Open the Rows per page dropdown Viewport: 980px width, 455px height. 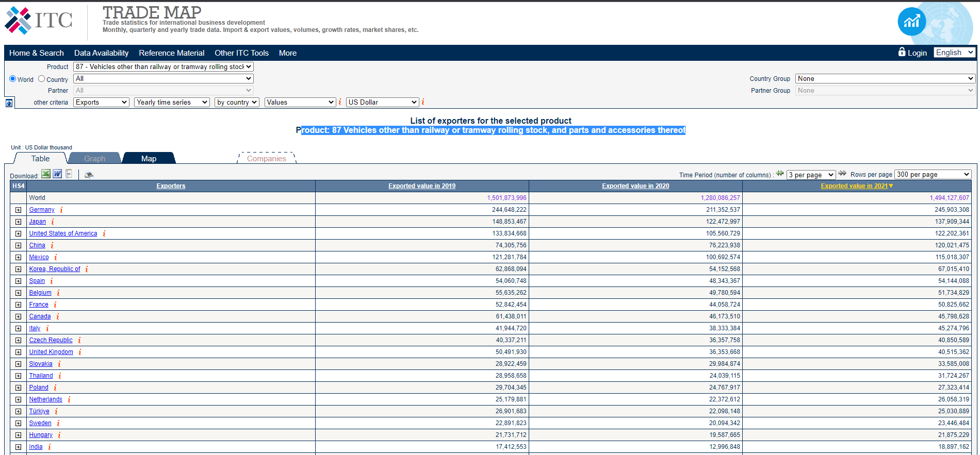933,174
